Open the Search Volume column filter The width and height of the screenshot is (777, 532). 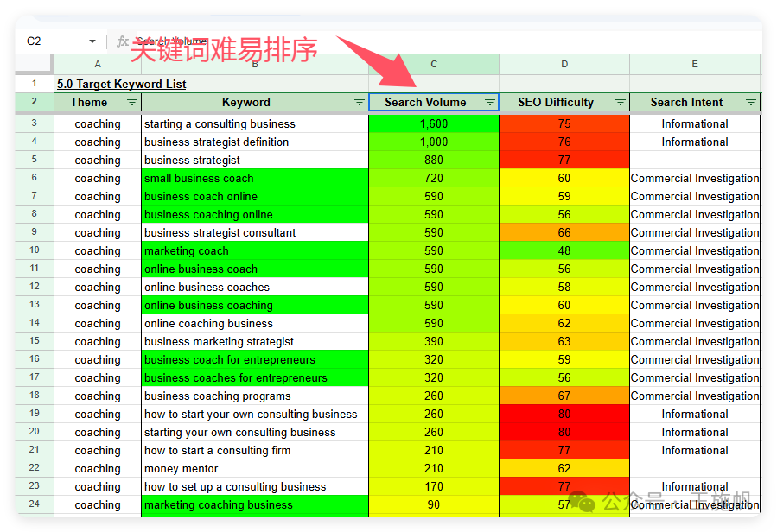(x=489, y=102)
